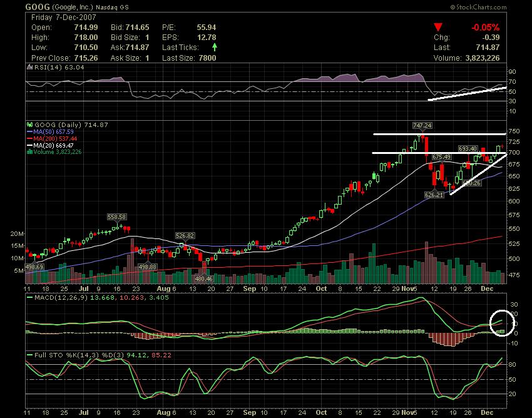Image resolution: width=532 pixels, height=418 pixels.
Task: Click the RSI(14) area chart icon
Action: click(x=30, y=67)
